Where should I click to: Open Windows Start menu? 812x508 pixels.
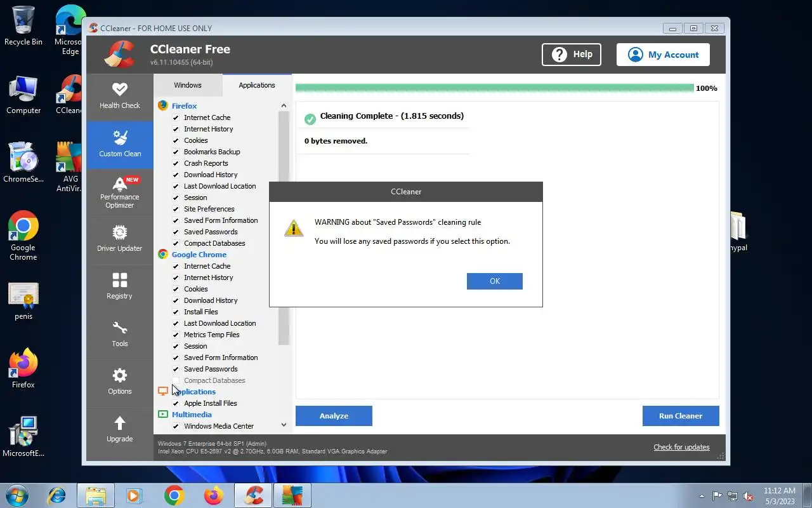[16, 495]
